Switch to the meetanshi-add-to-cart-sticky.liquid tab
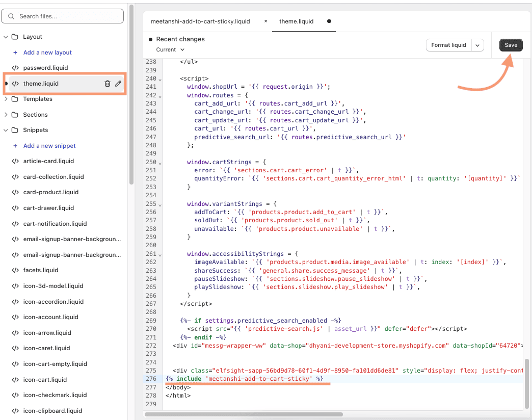532x420 pixels. 200,21
